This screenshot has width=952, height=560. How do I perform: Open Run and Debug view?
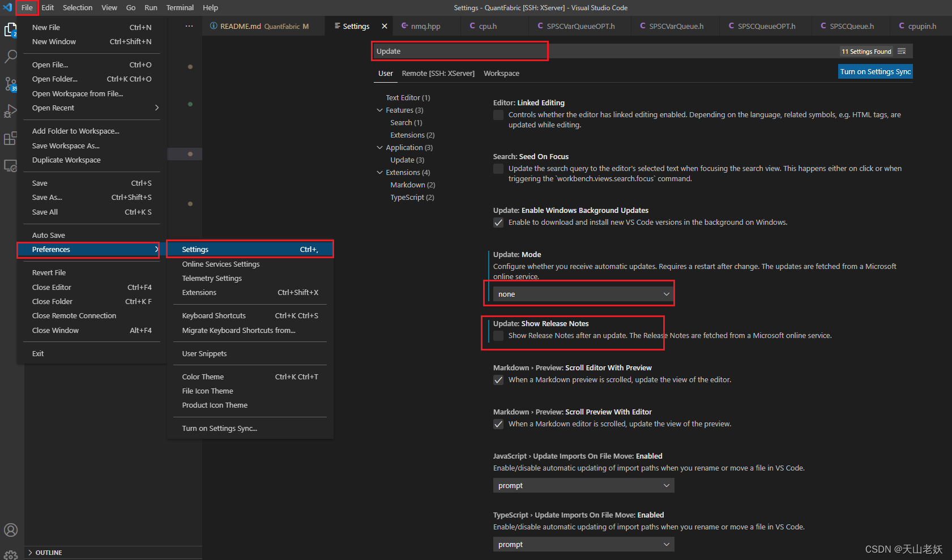(11, 111)
